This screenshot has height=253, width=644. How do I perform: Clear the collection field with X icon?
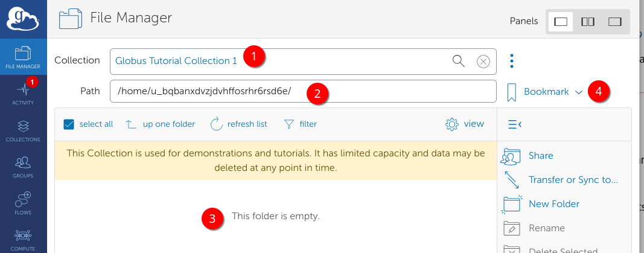pos(482,60)
